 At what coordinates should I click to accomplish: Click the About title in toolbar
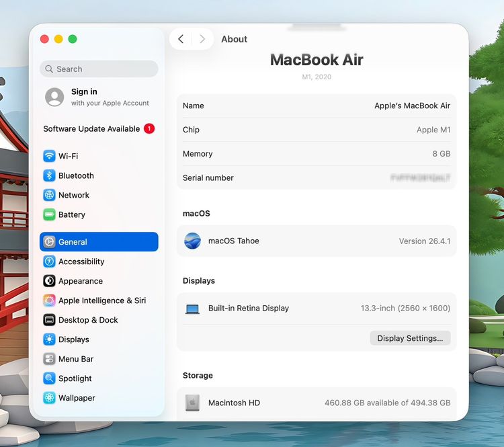[235, 39]
